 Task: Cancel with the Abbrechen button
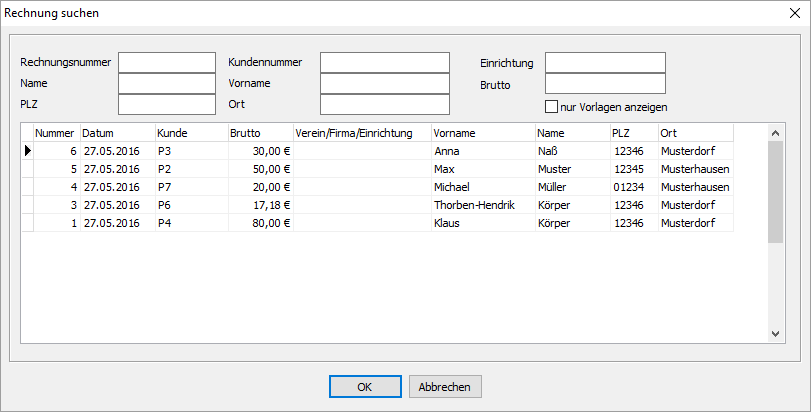click(445, 387)
